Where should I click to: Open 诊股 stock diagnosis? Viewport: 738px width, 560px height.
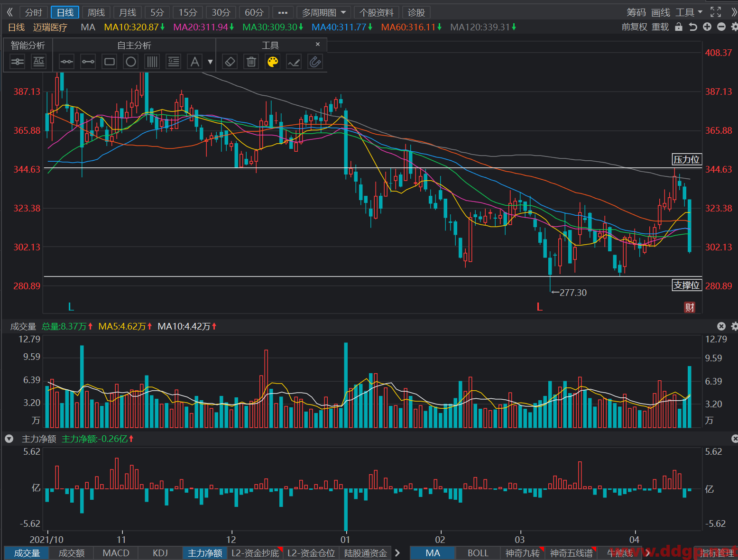tap(416, 12)
